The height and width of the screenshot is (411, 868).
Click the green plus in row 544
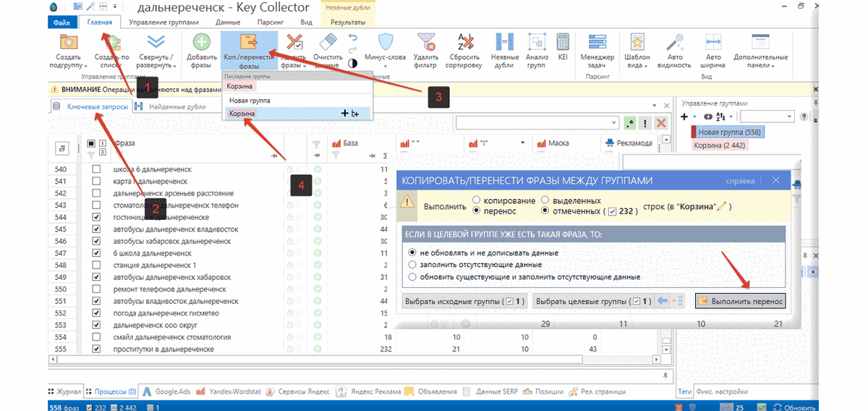point(318,217)
